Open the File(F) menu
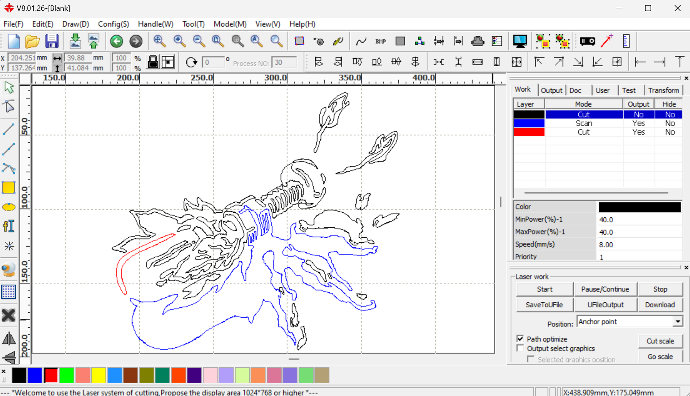The height and width of the screenshot is (396, 690). (x=13, y=24)
